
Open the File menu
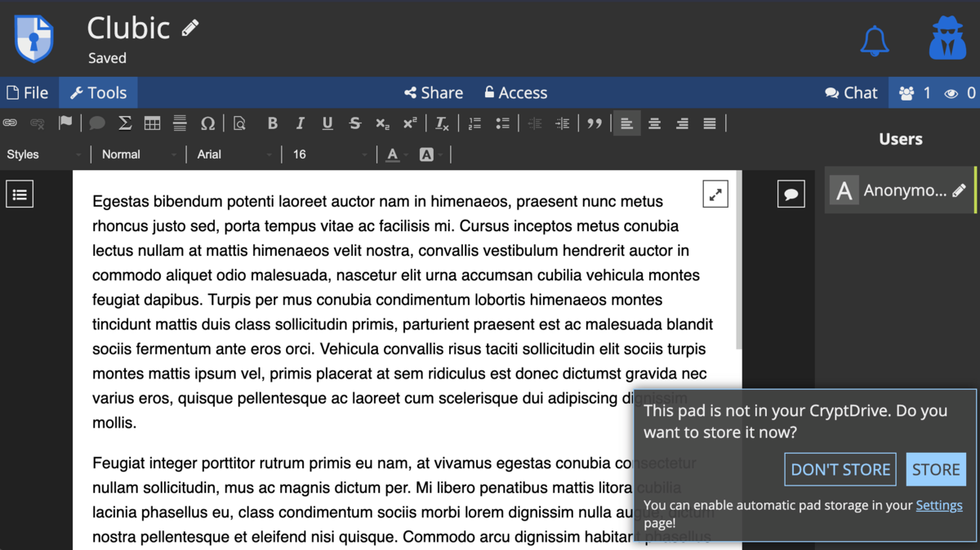28,92
